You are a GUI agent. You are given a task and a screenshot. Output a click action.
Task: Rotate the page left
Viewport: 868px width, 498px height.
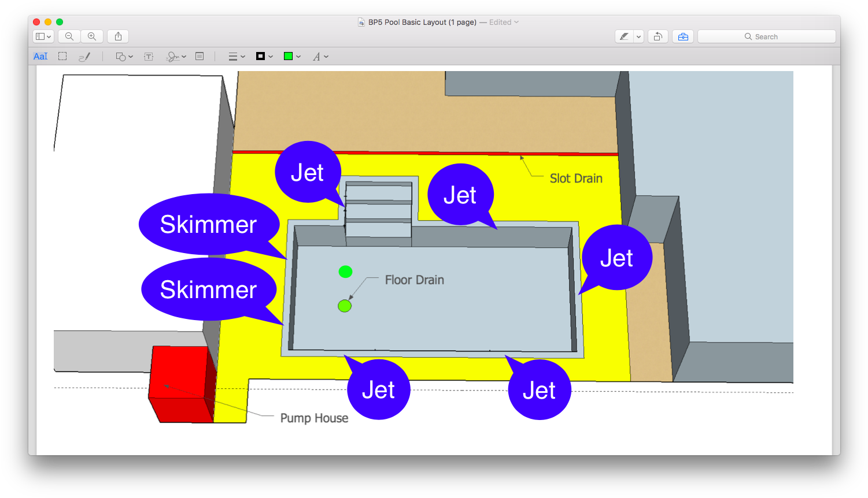[x=658, y=36]
